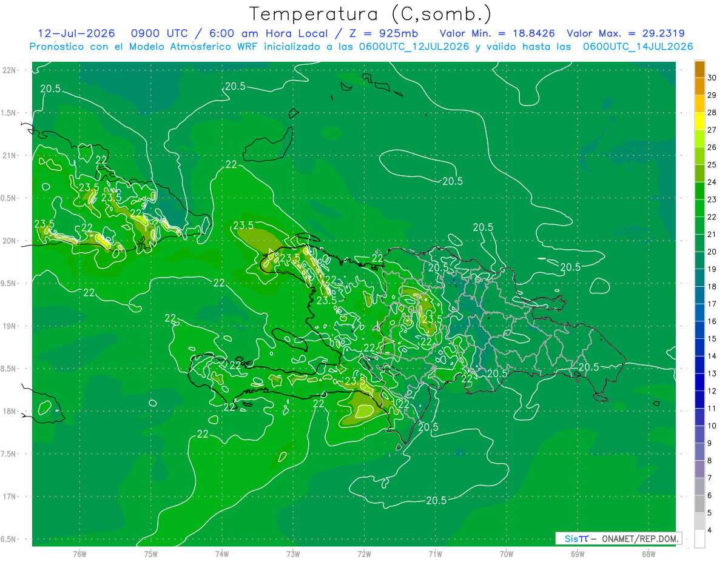Click the legend value 30
728x562 pixels.
[x=712, y=78]
